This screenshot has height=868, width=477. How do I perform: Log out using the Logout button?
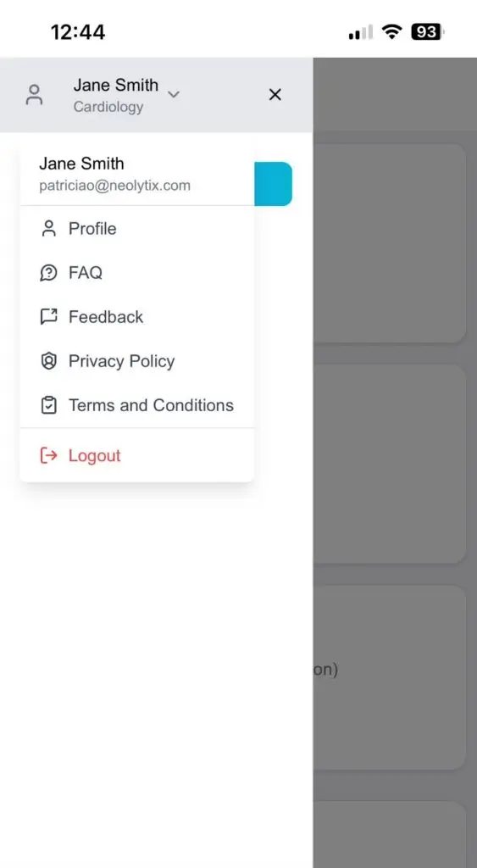click(x=137, y=455)
